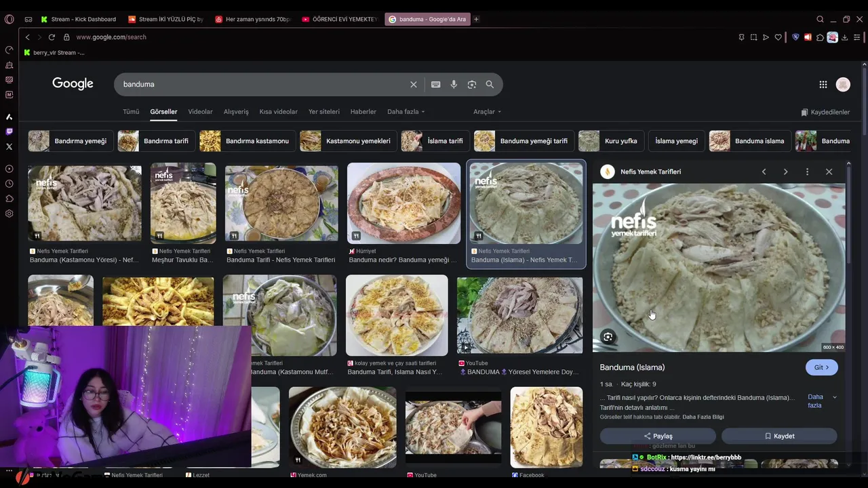The height and width of the screenshot is (488, 868).
Task: Show next image in preview panel
Action: (x=785, y=171)
